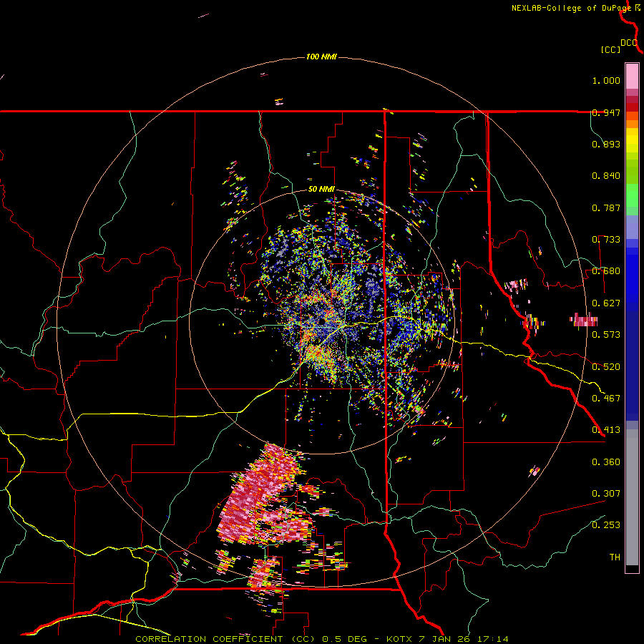The height and width of the screenshot is (644, 644).
Task: Pick the light pink top band of color scale
Action: [632, 76]
